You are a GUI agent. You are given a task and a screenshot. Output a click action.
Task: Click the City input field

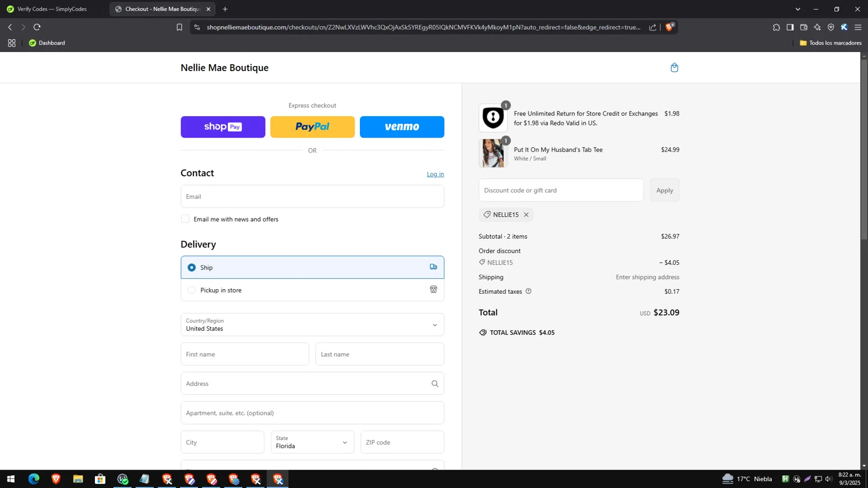click(223, 442)
